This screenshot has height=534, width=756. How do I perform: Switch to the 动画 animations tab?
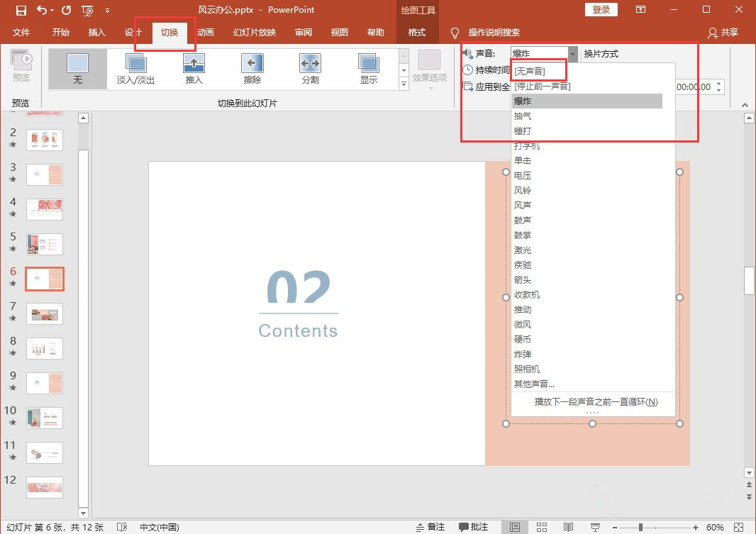tap(206, 33)
